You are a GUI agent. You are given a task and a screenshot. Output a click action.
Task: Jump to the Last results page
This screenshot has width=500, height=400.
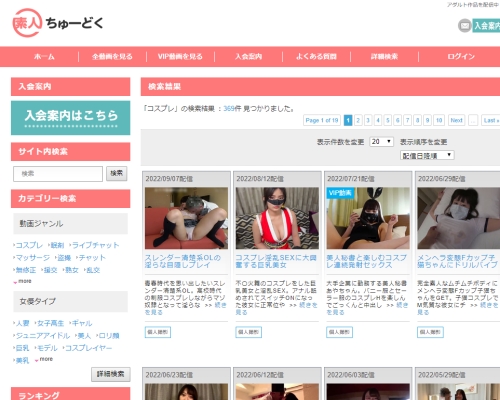point(491,120)
